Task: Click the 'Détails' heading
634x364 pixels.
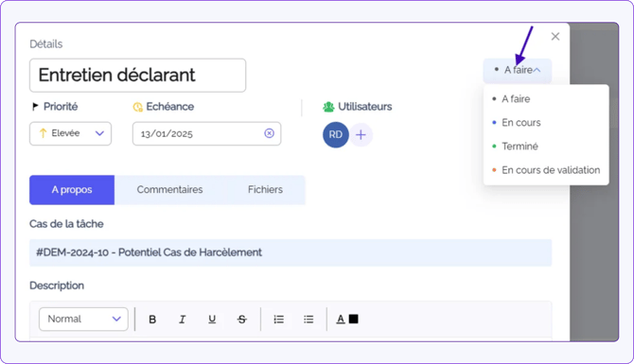Action: [x=46, y=44]
